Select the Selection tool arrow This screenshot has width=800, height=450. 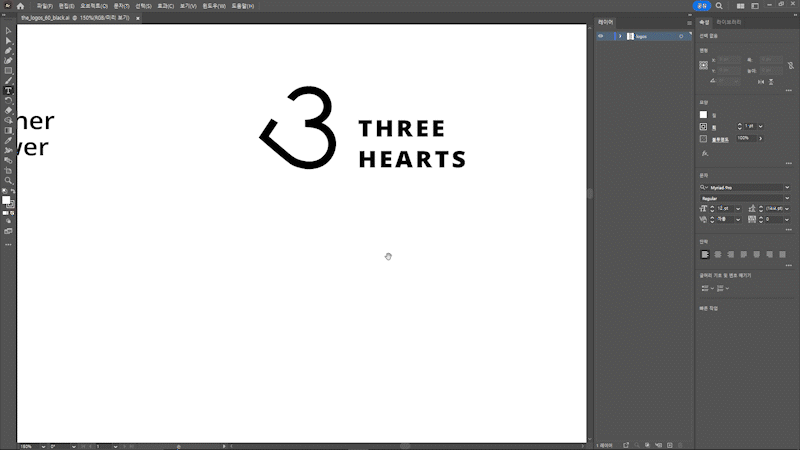[8, 31]
